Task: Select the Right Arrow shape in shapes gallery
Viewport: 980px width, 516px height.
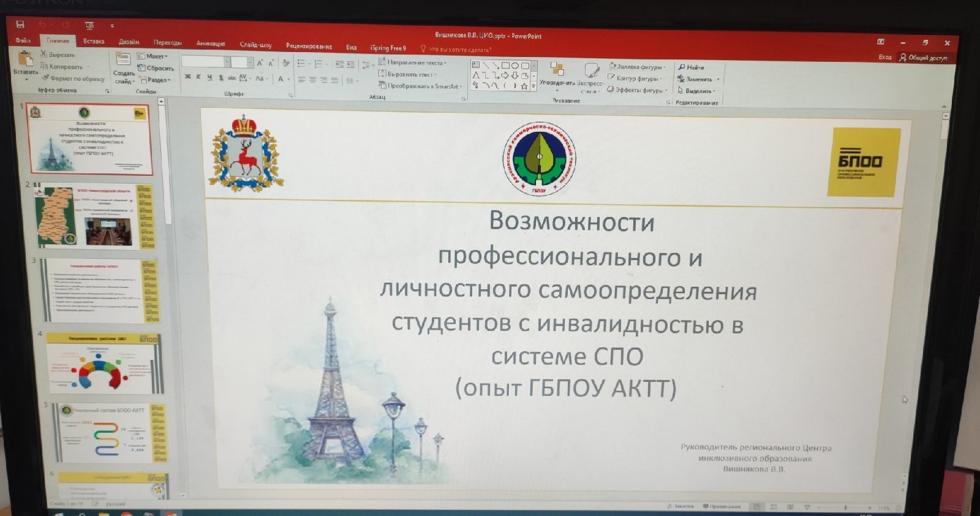Action: [x=505, y=76]
